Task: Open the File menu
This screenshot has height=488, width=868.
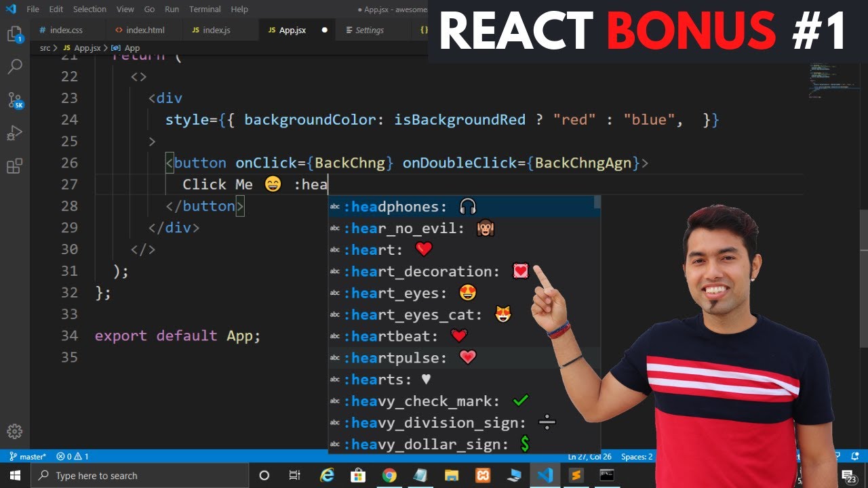Action: 33,9
